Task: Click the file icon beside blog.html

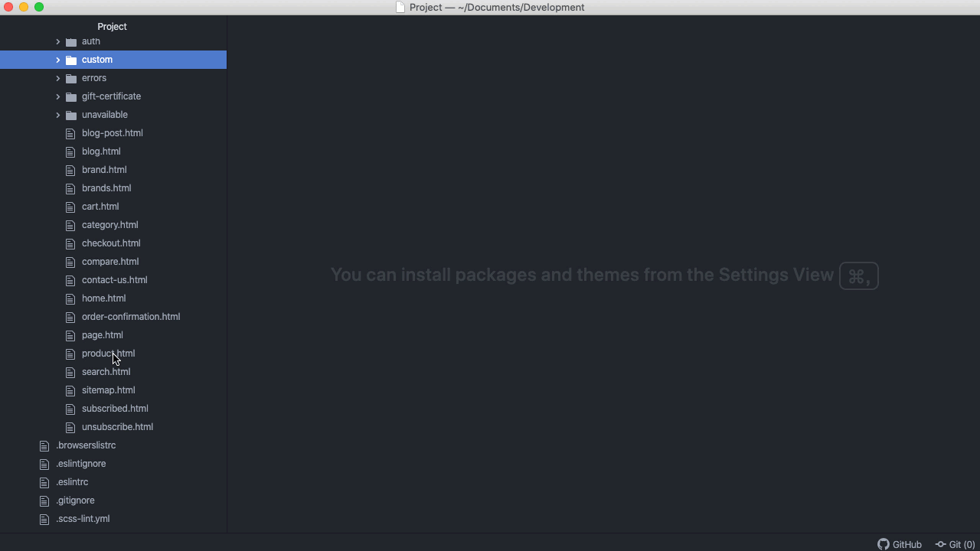Action: (x=70, y=151)
